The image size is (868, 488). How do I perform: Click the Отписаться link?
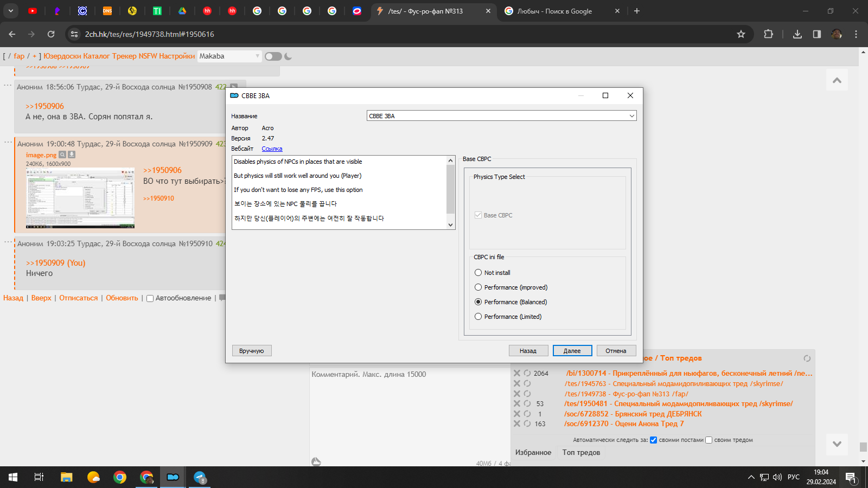coord(79,298)
